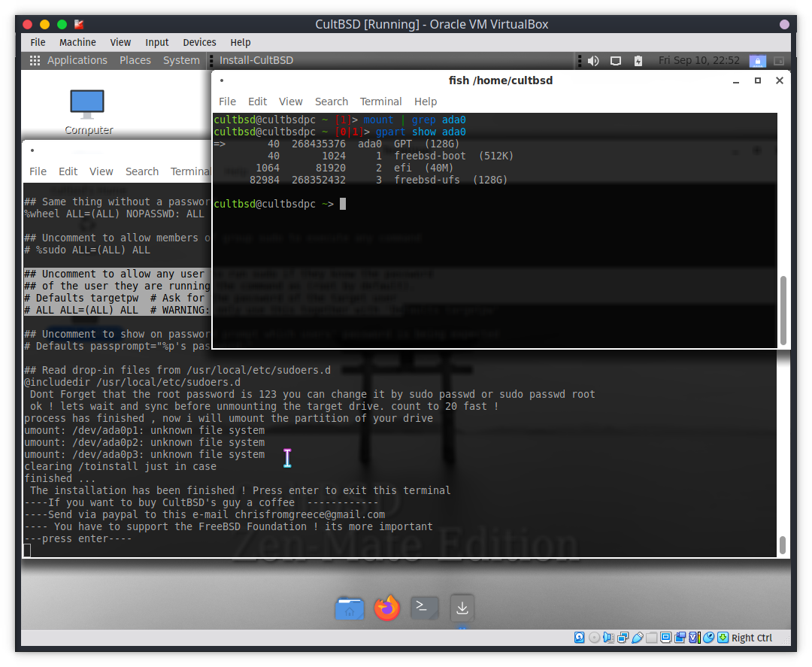
Task: Click the Install-CultBSD taskbar button
Action: [x=256, y=60]
